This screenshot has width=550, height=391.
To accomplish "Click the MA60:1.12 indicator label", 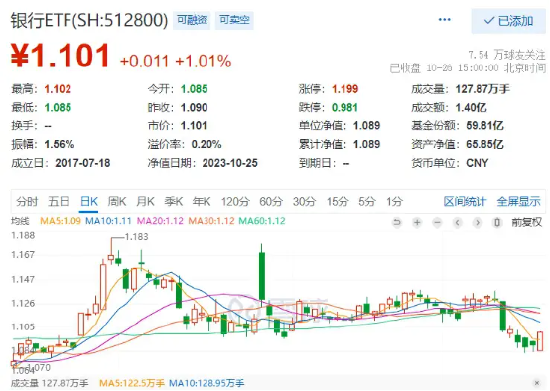I will pyautogui.click(x=262, y=221).
